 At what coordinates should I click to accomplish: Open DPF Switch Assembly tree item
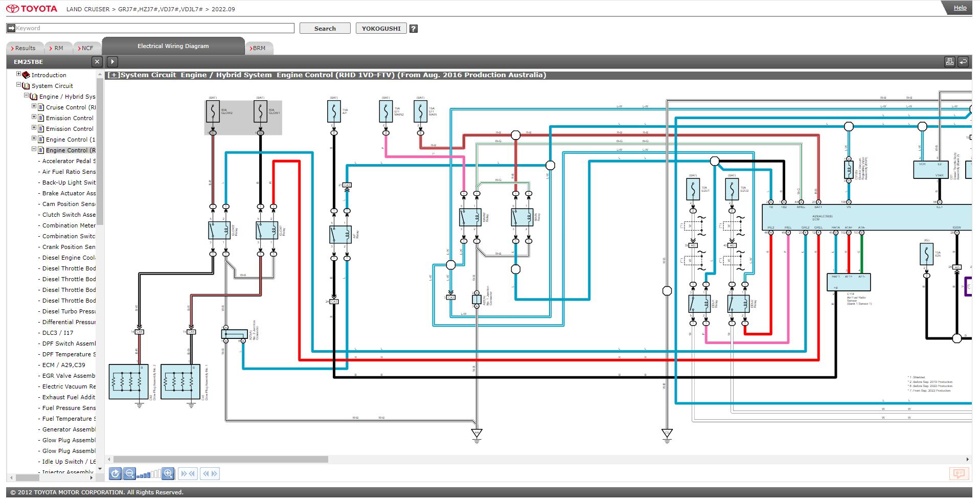tap(69, 344)
